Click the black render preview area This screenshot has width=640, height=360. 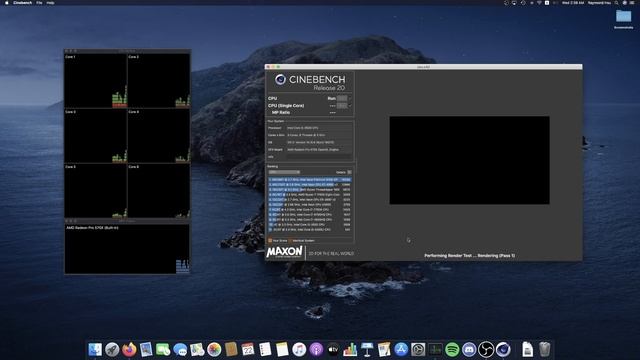pos(469,160)
